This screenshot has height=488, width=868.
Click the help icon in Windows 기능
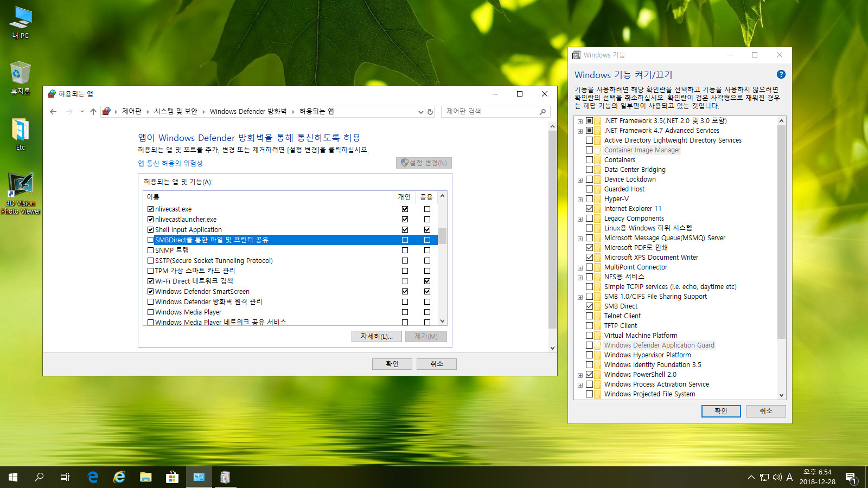(781, 74)
